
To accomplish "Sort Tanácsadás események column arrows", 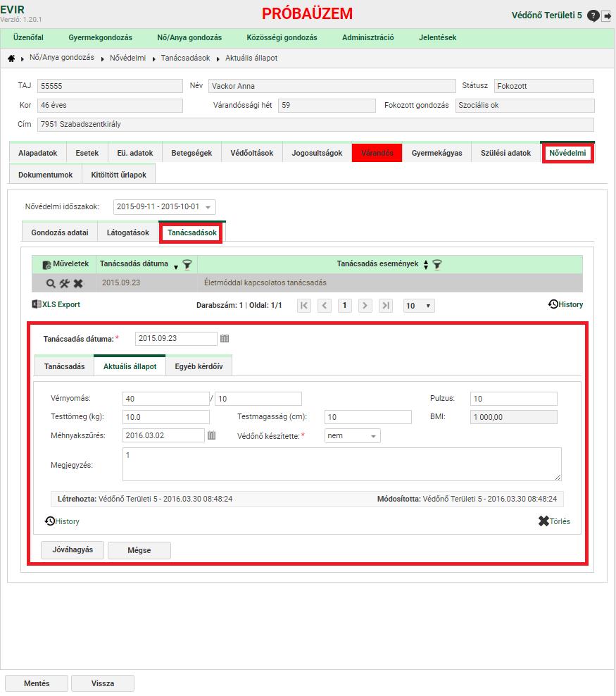I will click(426, 265).
